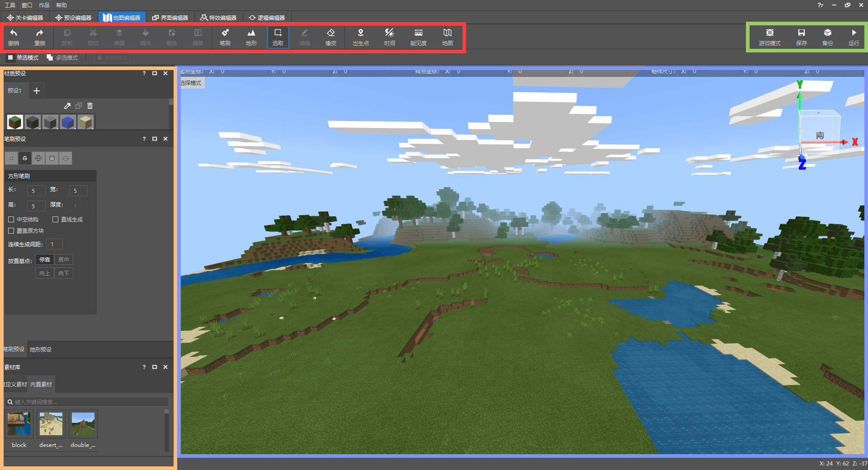Click the 剪切 scissors icon
The image size is (868, 470).
click(x=93, y=33)
